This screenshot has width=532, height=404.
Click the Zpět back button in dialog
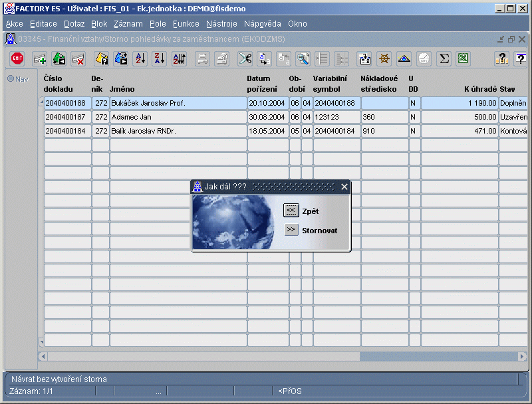(291, 211)
